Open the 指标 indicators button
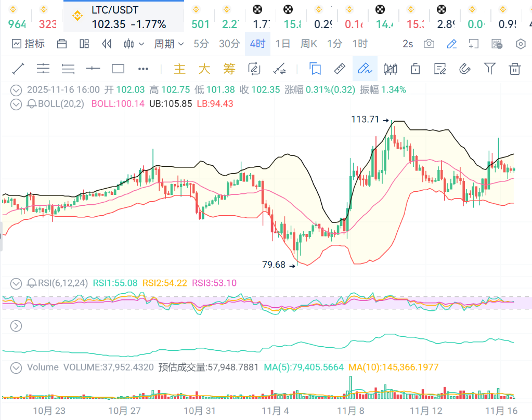 (x=29, y=44)
